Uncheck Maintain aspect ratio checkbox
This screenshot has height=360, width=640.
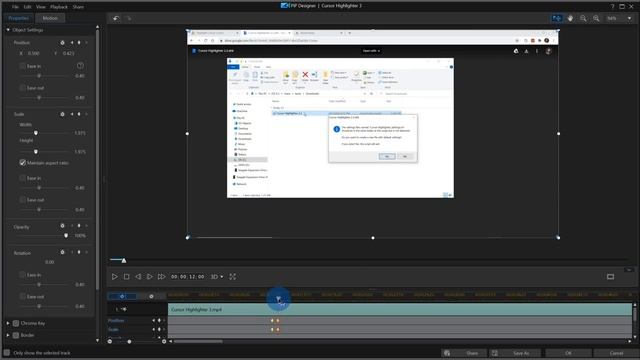point(22,162)
